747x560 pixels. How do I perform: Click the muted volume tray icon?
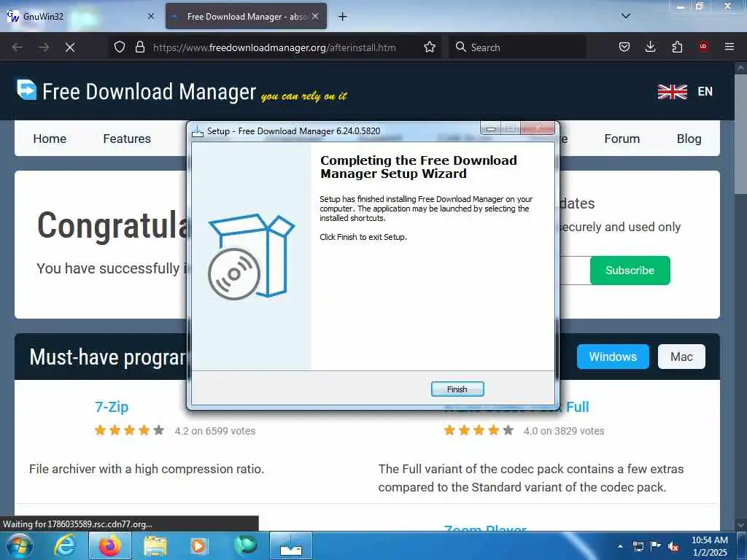click(673, 547)
